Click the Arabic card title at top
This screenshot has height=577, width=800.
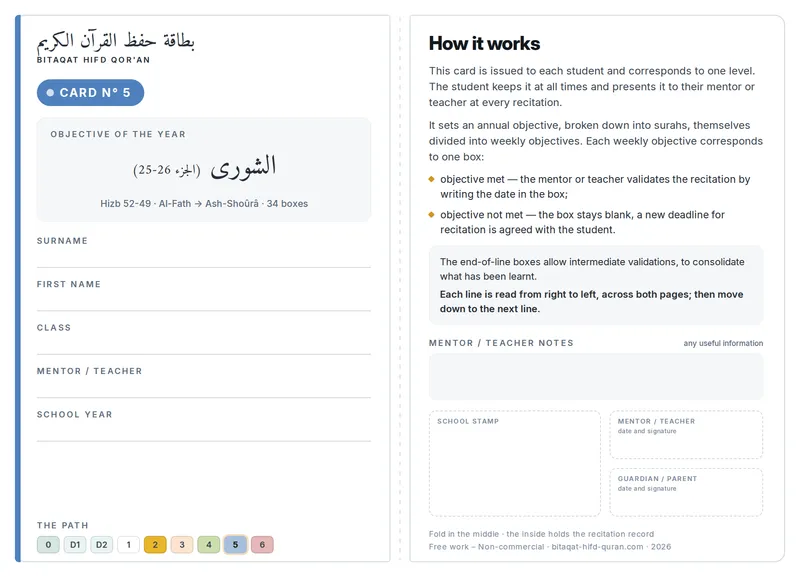tap(115, 41)
